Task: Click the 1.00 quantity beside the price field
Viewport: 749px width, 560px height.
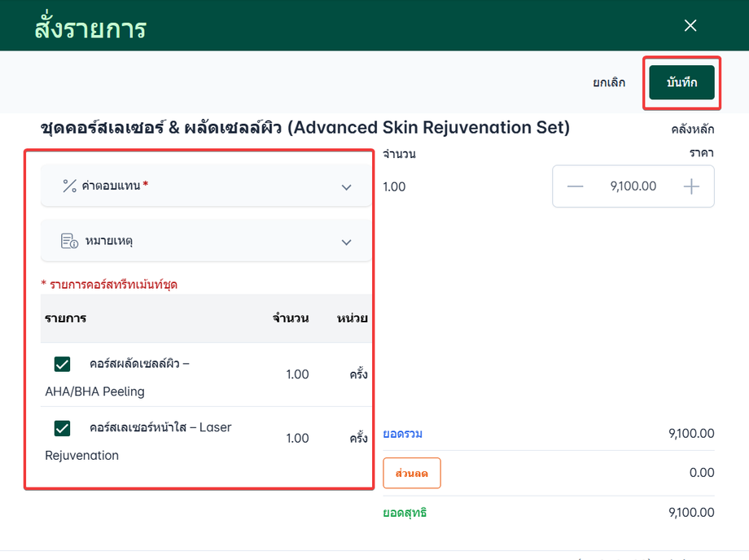Action: [x=394, y=186]
